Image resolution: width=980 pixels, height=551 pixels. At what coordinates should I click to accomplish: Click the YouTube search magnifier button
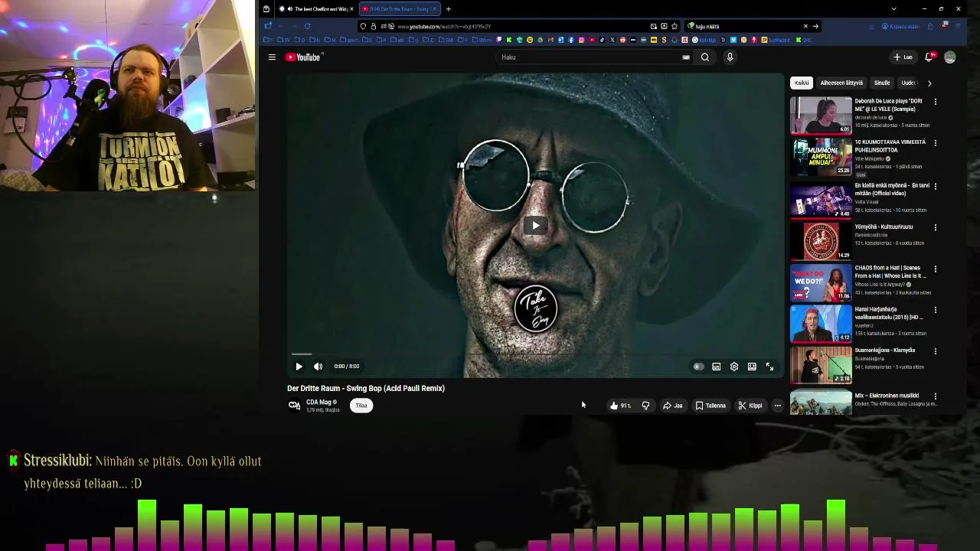(705, 57)
